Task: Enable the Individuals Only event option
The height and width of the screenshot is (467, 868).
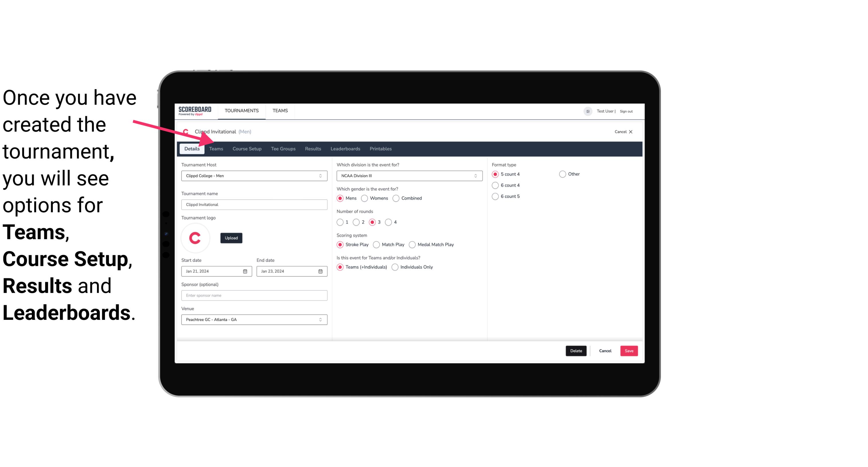Action: (395, 267)
